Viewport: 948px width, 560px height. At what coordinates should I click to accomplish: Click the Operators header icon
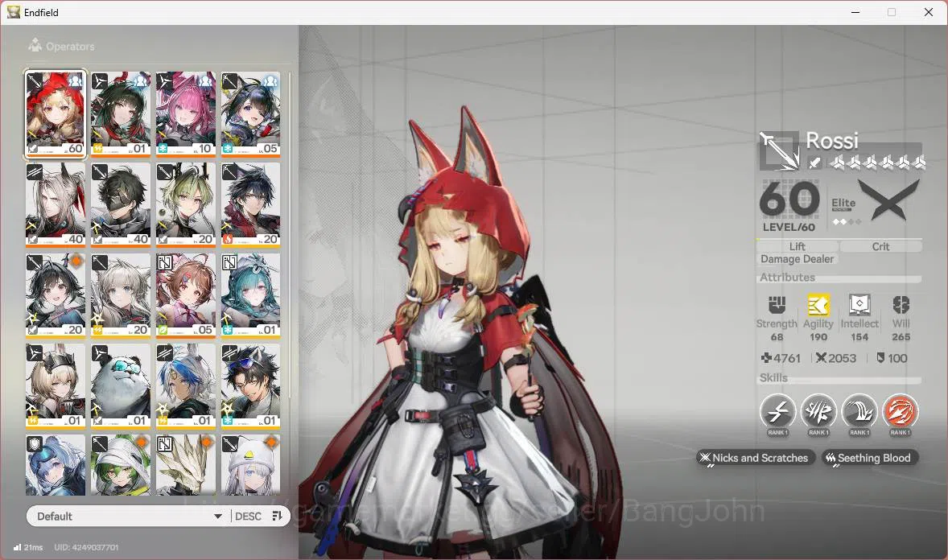tap(35, 45)
